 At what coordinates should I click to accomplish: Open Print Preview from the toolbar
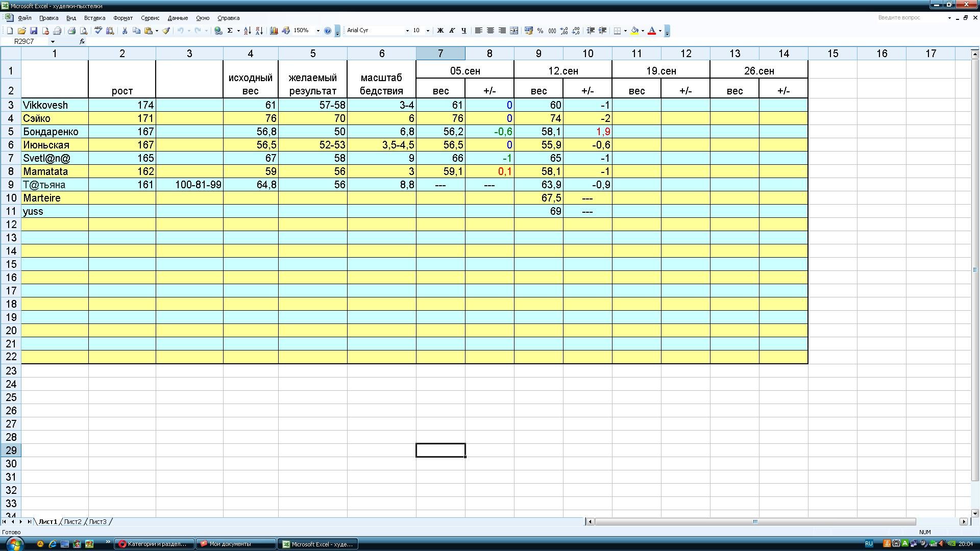tap(84, 31)
